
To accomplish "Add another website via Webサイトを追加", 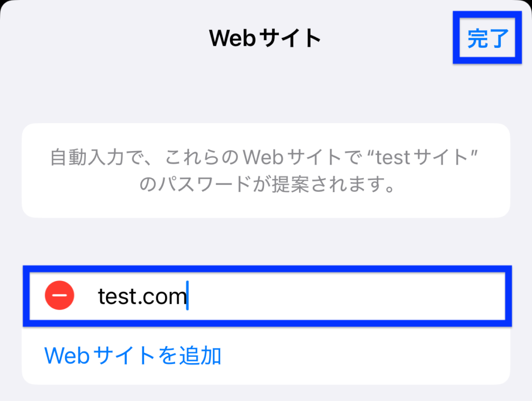I will click(132, 355).
